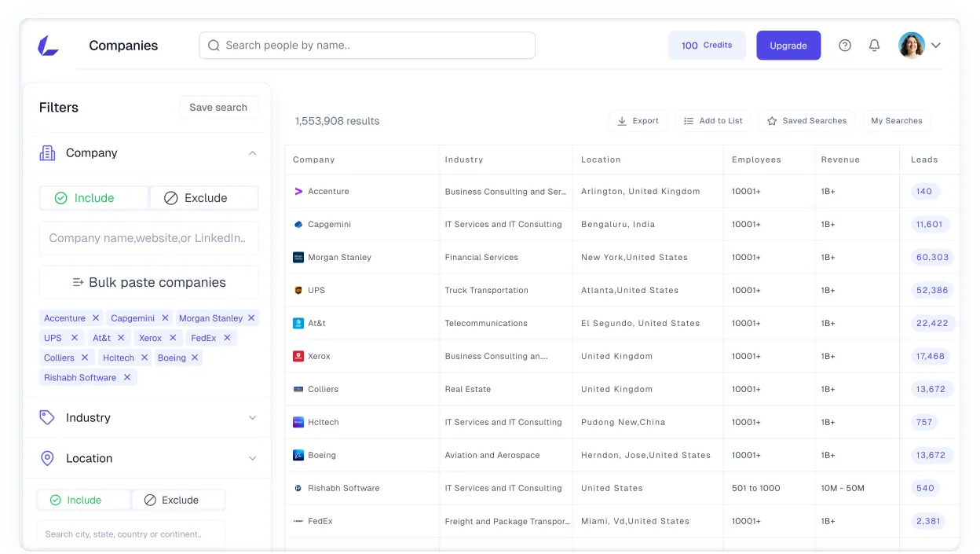Click the Capgemini logo icon in table

[x=298, y=224]
